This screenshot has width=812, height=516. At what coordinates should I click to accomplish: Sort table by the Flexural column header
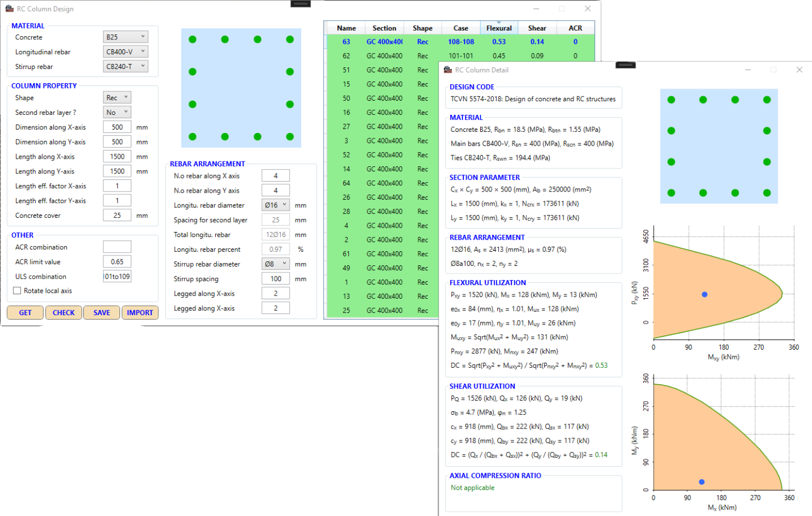(499, 28)
